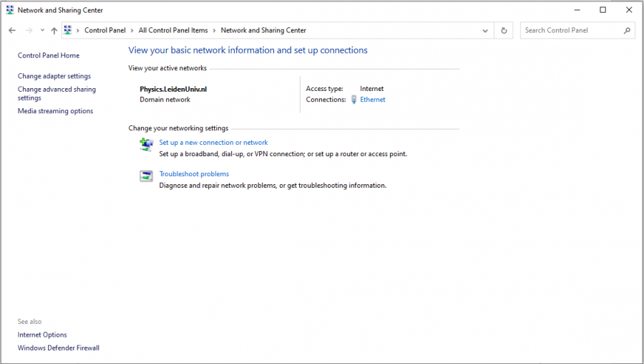Click the Troubleshoot problems icon

(147, 176)
